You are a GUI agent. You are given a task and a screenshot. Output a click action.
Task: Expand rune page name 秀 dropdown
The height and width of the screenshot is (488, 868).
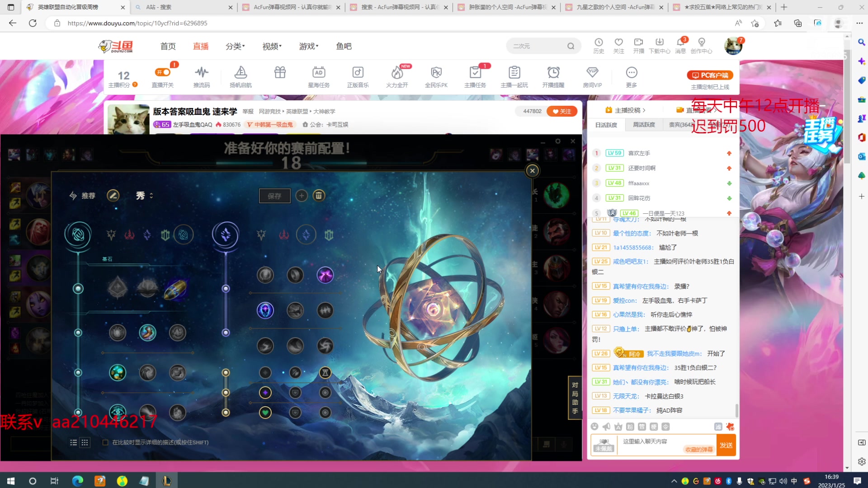click(x=145, y=196)
